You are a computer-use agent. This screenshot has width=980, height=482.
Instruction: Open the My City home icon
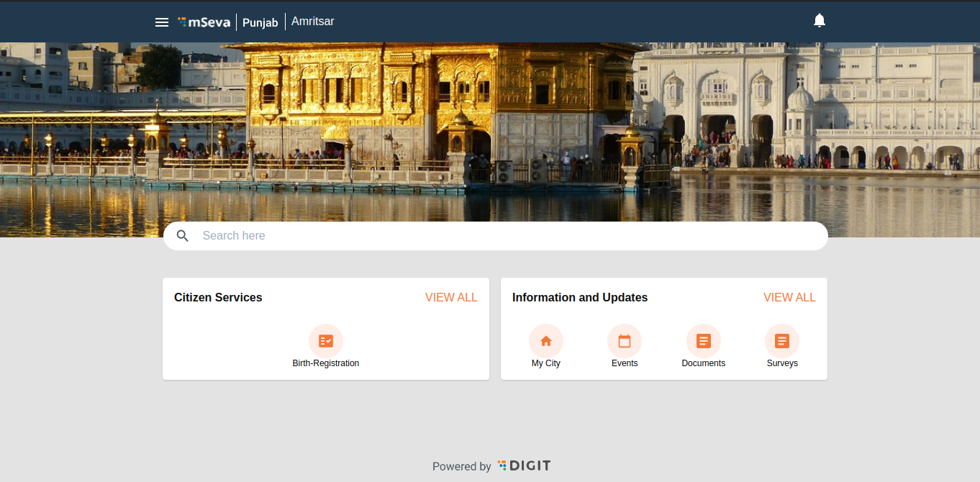click(546, 341)
